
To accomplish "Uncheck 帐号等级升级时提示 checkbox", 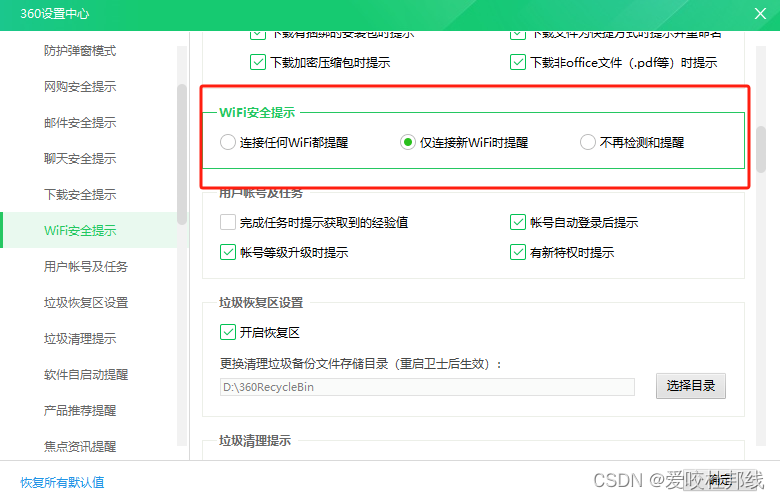I will (228, 252).
